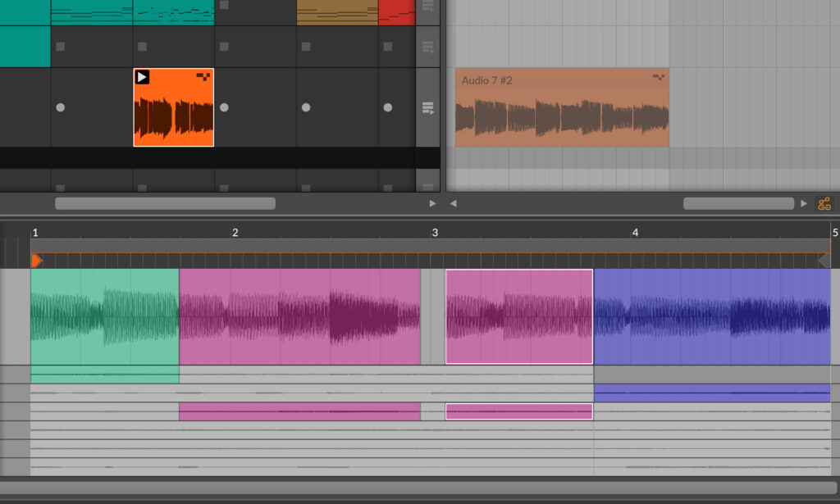Click track launch icon beside the stop-button row
The height and width of the screenshot is (504, 840).
[427, 47]
